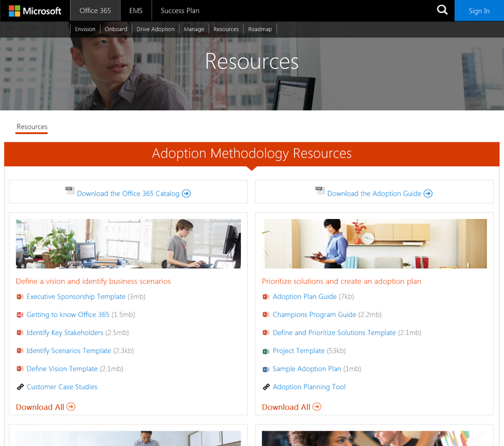The width and height of the screenshot is (504, 446).
Task: Click link icon beside Adoption Planning Tool
Action: [x=266, y=387]
